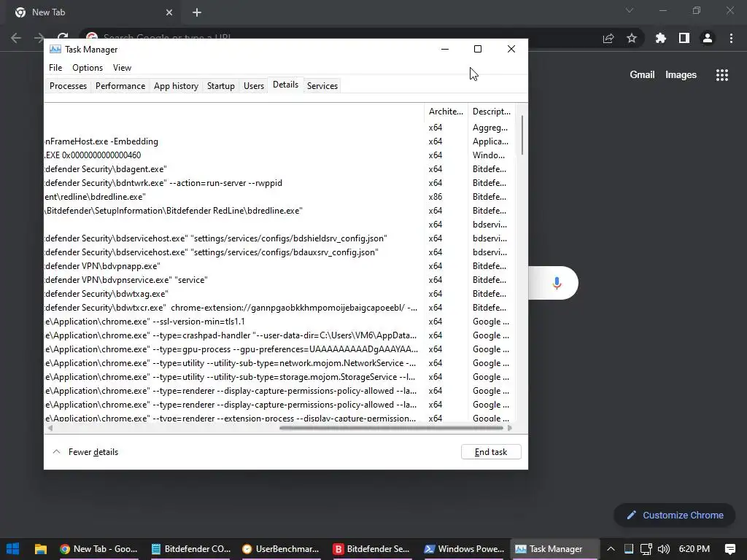Viewport: 747px width, 560px height.
Task: Click horizontal scrollbar left arrow
Action: coord(50,427)
